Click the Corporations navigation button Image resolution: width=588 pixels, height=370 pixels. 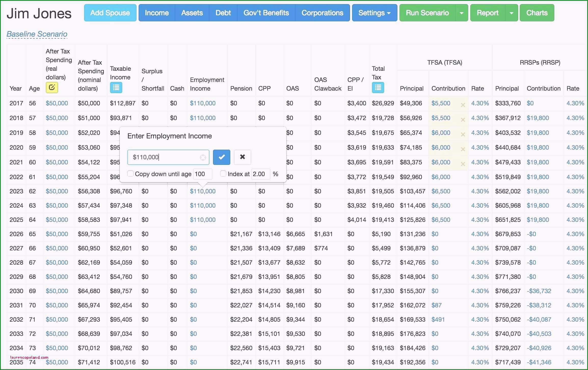(323, 13)
